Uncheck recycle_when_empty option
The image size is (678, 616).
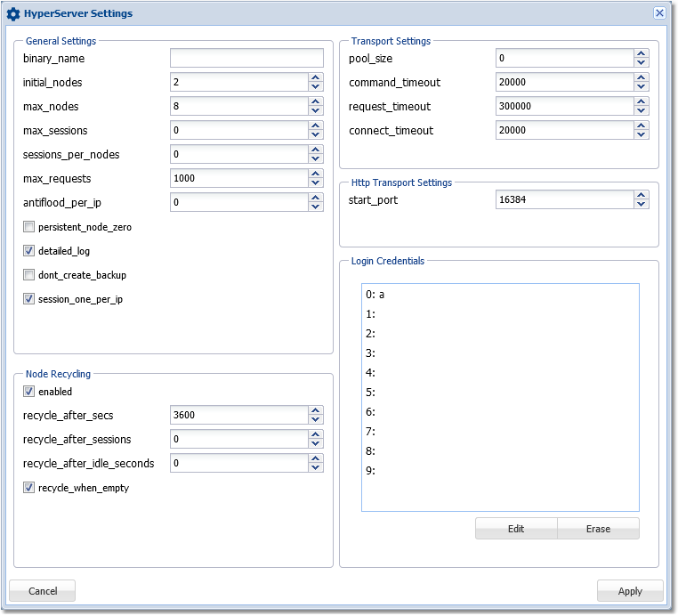[x=29, y=488]
